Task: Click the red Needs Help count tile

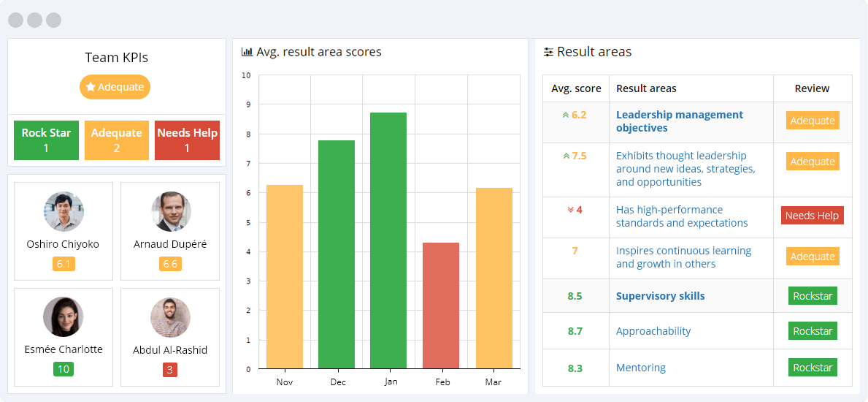Action: (x=187, y=140)
